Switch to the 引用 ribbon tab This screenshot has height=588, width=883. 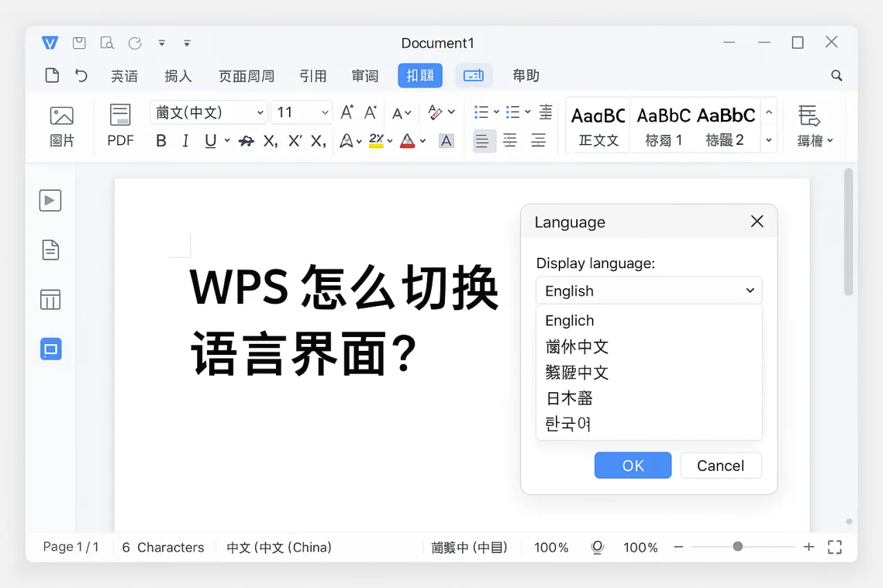[x=313, y=76]
